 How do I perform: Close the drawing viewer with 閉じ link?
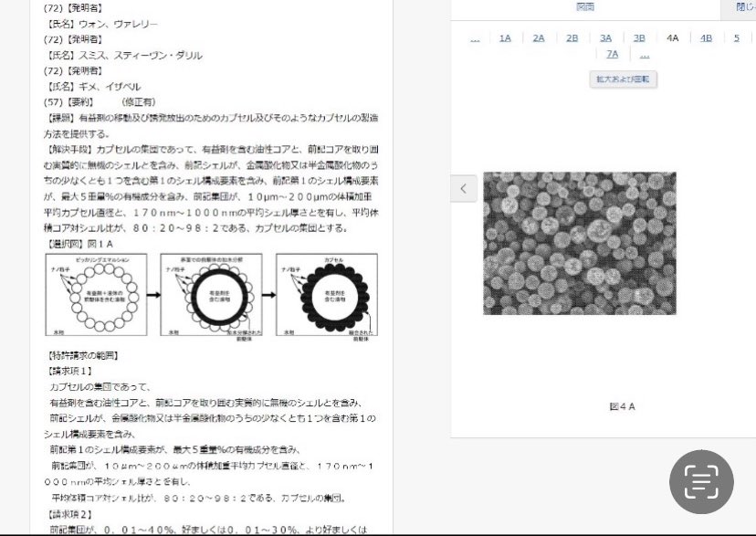click(747, 5)
